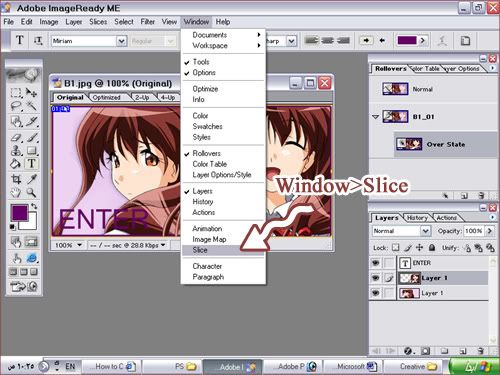Open the anti-aliasing dropdown

[x=291, y=41]
